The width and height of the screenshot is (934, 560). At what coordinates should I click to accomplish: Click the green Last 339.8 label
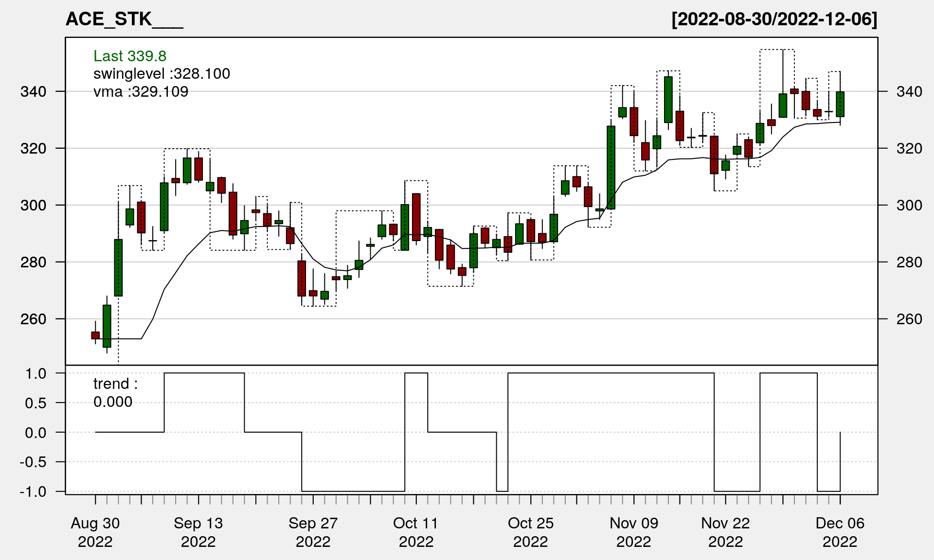(x=130, y=56)
